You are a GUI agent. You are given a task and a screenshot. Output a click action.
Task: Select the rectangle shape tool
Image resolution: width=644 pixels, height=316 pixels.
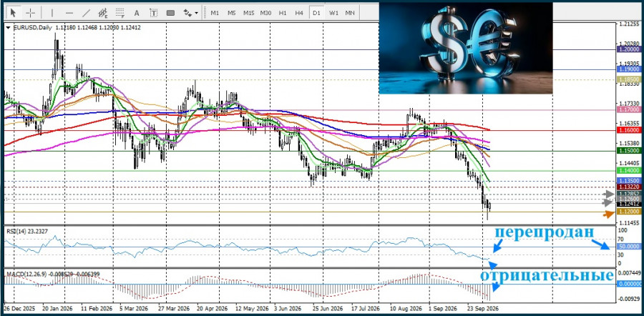170,13
